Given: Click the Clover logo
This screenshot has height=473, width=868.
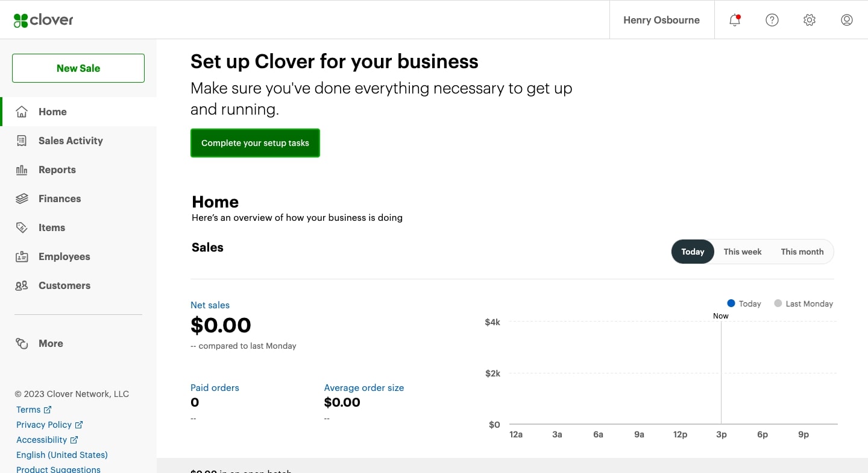Looking at the screenshot, I should coord(43,20).
